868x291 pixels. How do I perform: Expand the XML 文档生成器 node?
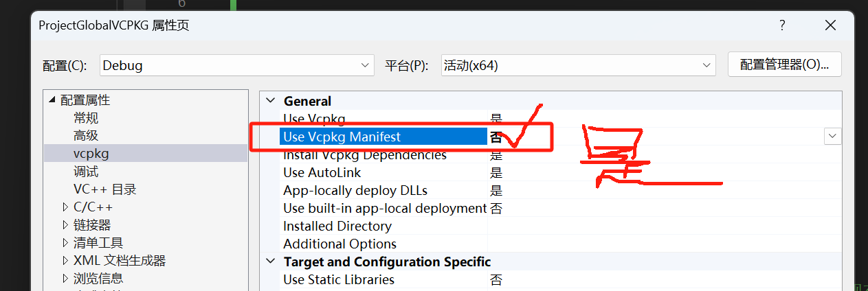point(65,261)
